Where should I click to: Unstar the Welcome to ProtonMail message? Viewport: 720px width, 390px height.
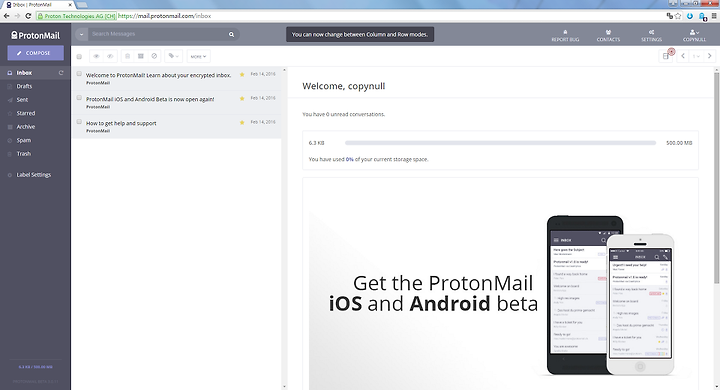click(242, 74)
